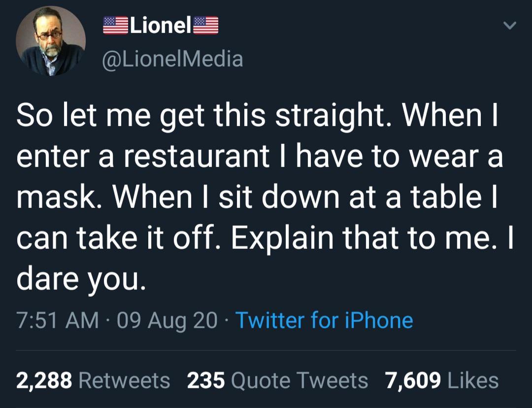Click the 09 Aug 20 date
The width and height of the screenshot is (532, 408).
tap(168, 321)
